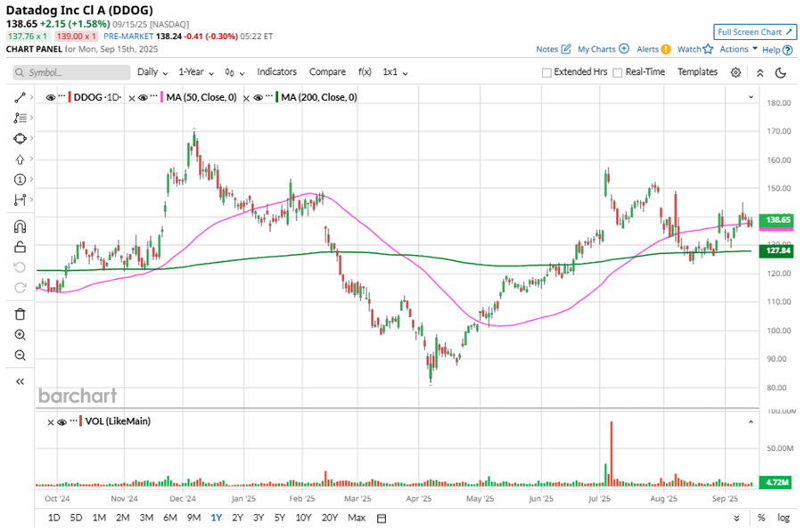Select the 5Y time range
805x532 pixels.
(x=279, y=518)
